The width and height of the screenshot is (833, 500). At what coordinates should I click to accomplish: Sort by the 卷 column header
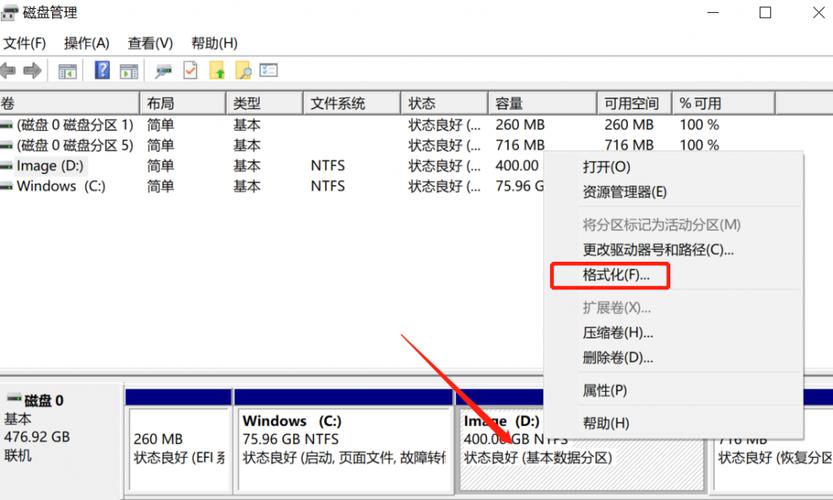[69, 103]
